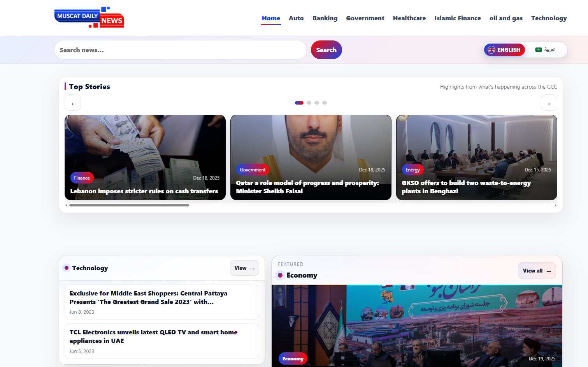Click the Economy tag on featured image
Image resolution: width=588 pixels, height=367 pixels.
(293, 359)
